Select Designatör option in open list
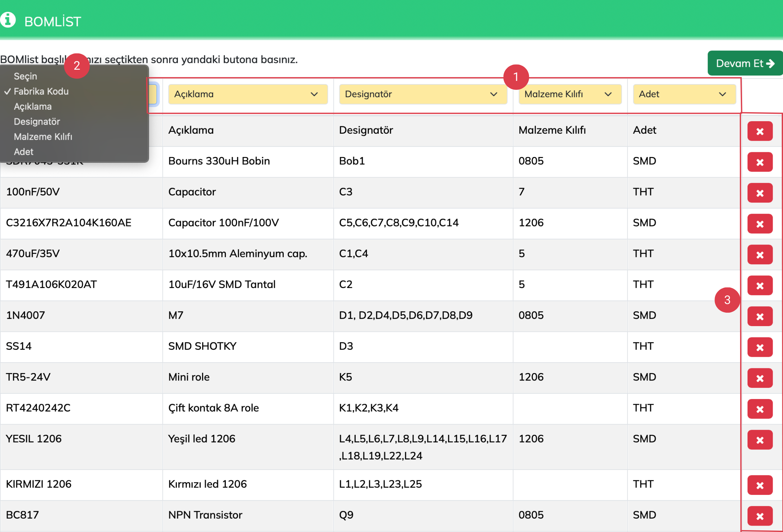Image resolution: width=783 pixels, height=532 pixels. 37,121
